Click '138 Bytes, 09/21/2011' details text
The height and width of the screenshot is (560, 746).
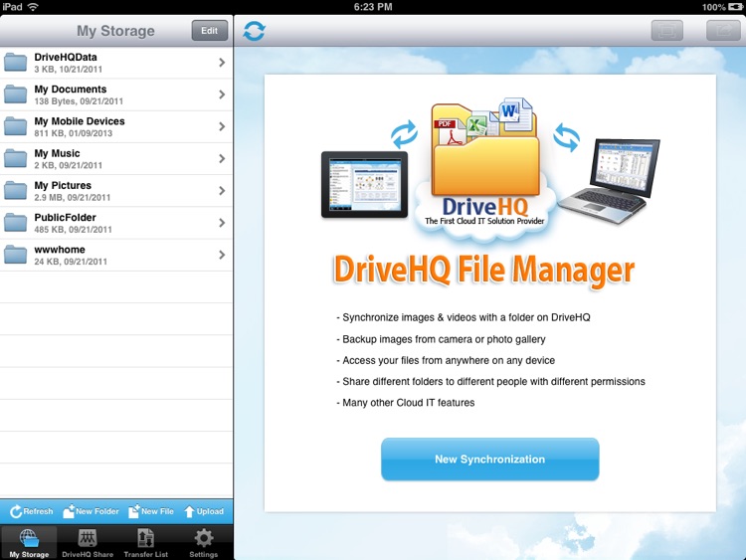79,101
